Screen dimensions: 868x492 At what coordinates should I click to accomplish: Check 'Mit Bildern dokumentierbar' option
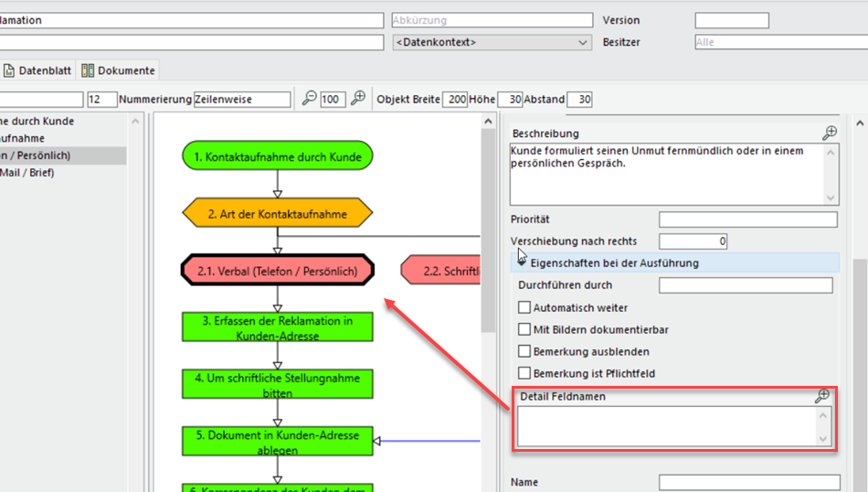524,330
